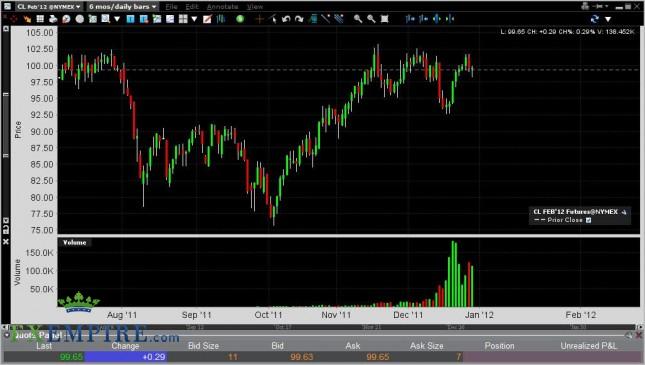Click the Bid price 99.63
The height and width of the screenshot is (365, 645).
tap(302, 356)
